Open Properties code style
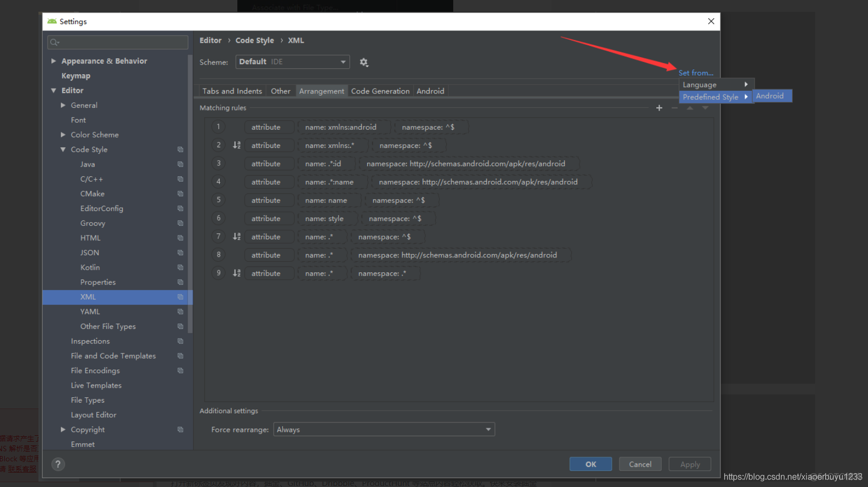This screenshot has height=487, width=868. coord(98,282)
